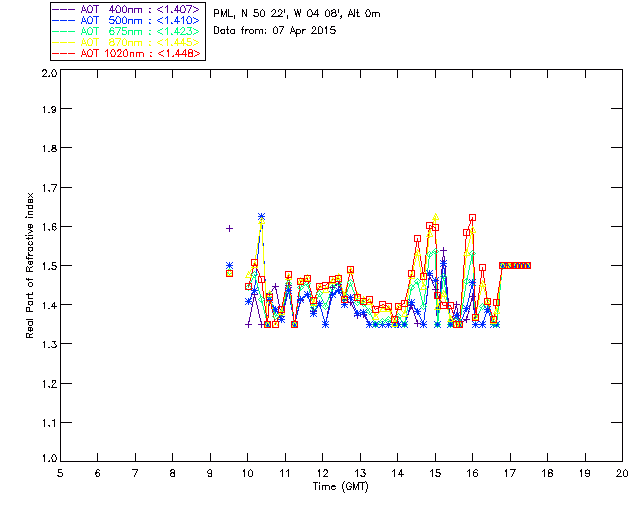Viewport: 640px width, 512px height.
Task: Click the 8 label on the time axis
Action: pos(173,473)
